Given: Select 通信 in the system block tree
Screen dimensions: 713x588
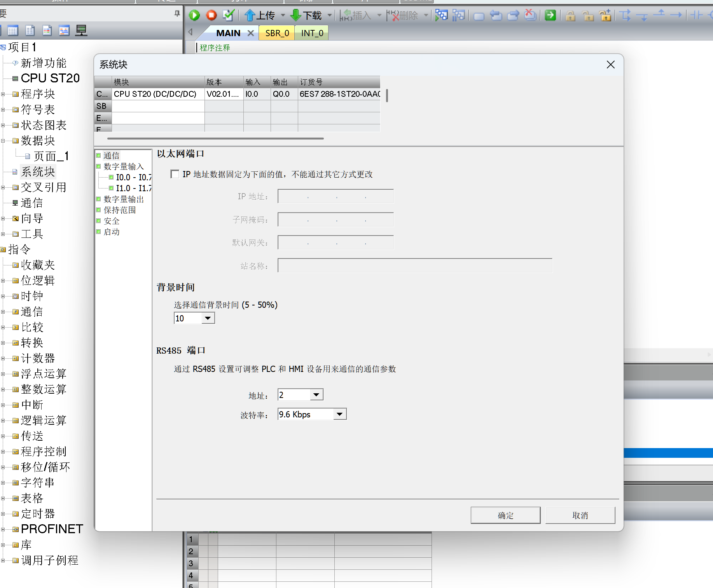Looking at the screenshot, I should (112, 155).
